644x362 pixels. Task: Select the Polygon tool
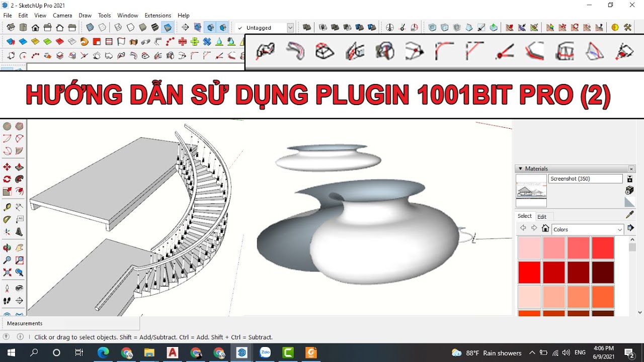tap(19, 126)
